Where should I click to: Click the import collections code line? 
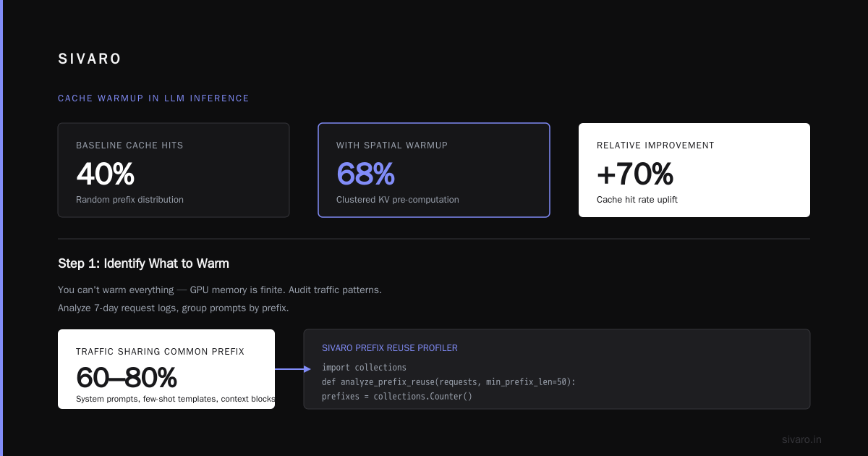point(364,368)
